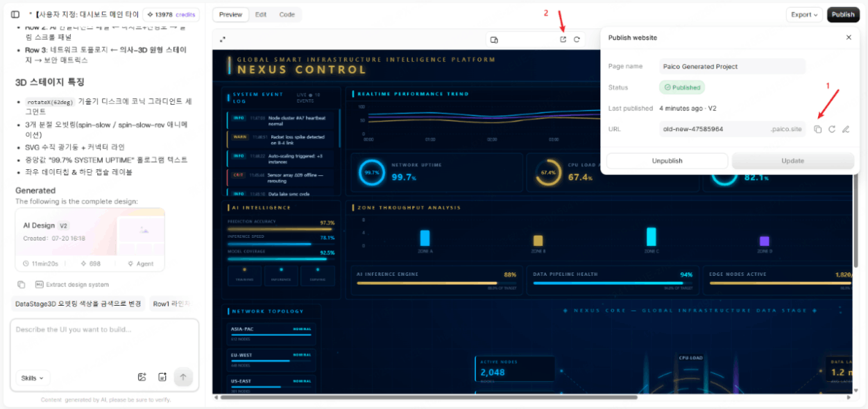
Task: Switch to the Edit tab
Action: click(261, 15)
